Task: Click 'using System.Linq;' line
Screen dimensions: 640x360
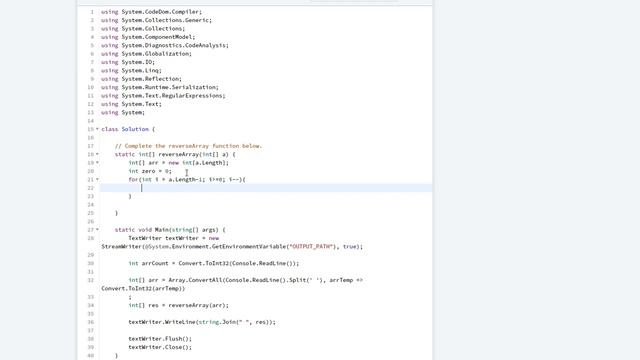Action: point(131,70)
